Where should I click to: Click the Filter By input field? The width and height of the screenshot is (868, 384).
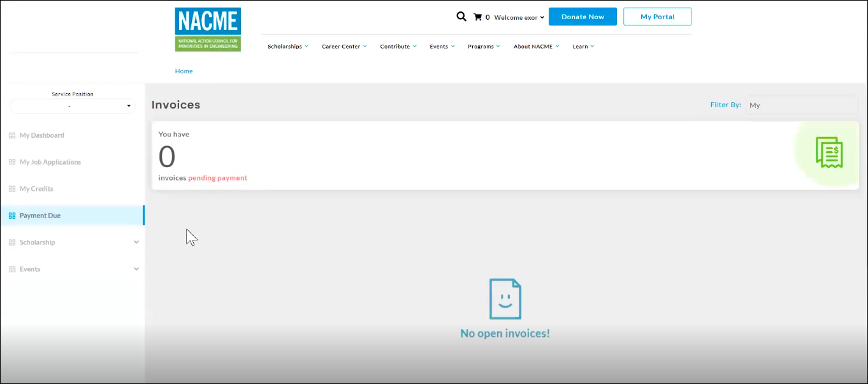pyautogui.click(x=802, y=105)
